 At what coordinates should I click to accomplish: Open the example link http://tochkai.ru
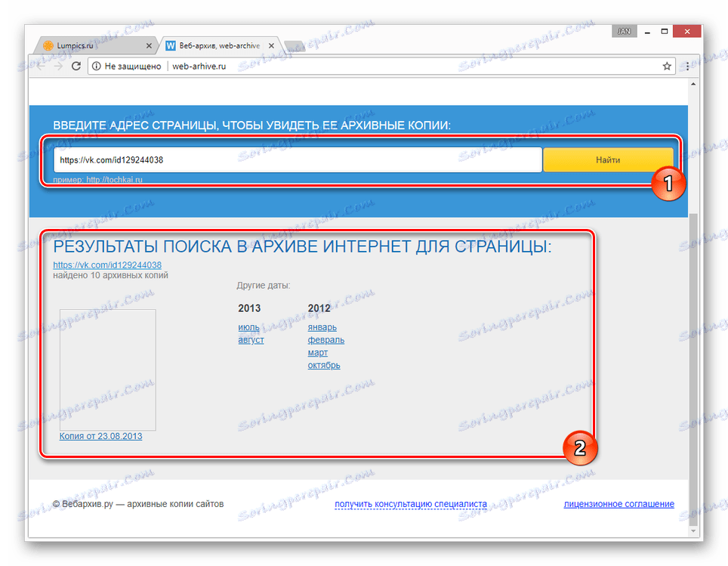pos(114,179)
